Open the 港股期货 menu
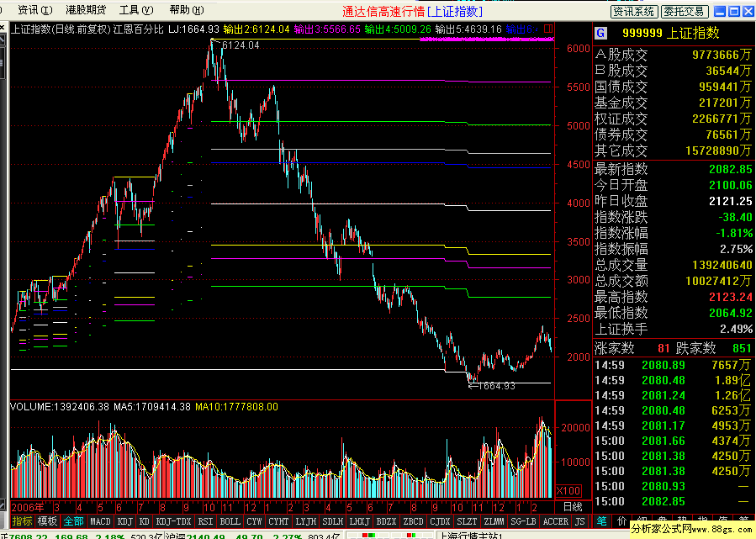The image size is (756, 539). 85,9
